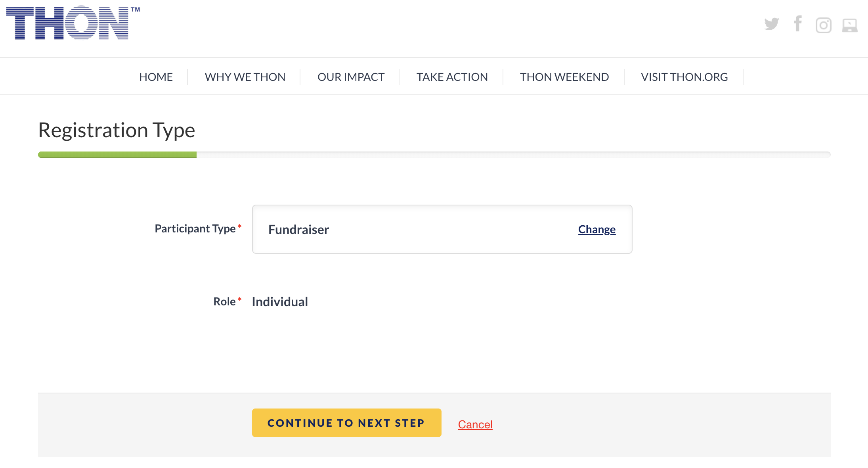Open the Instagram camera icon
The width and height of the screenshot is (868, 468).
click(x=823, y=25)
